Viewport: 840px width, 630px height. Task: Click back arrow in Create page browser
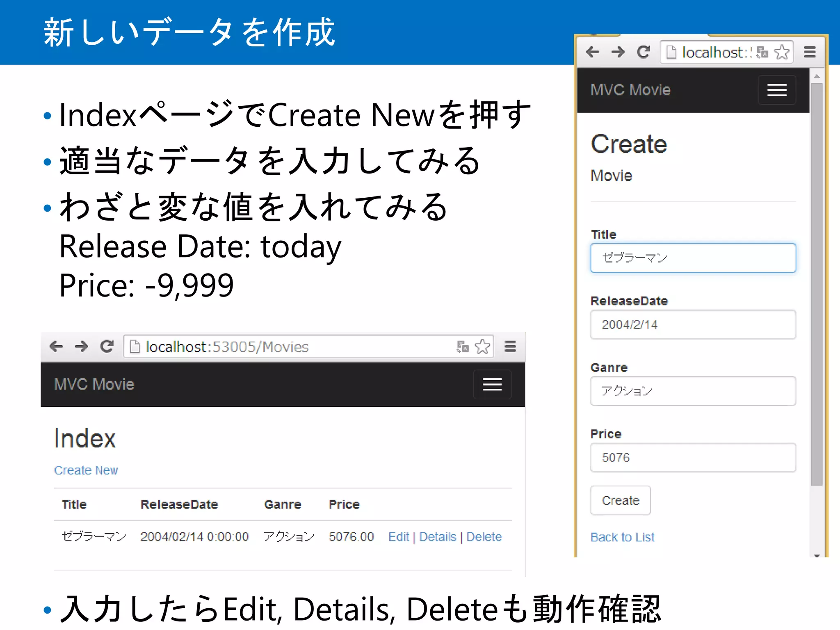point(593,52)
